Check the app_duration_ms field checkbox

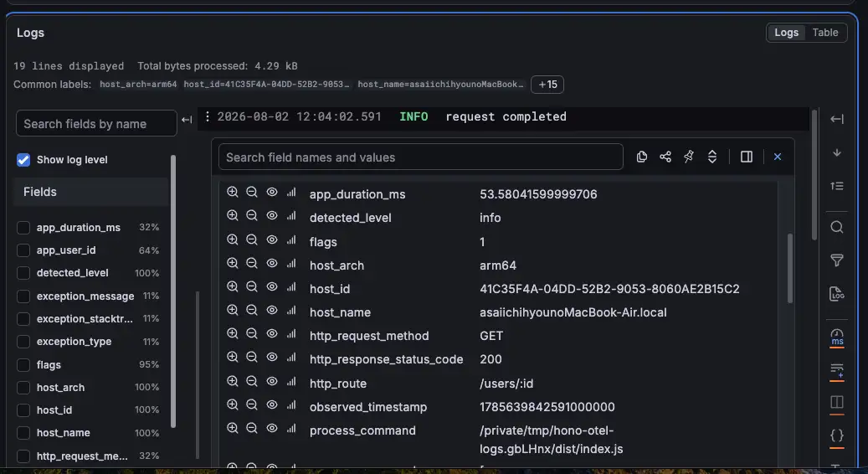point(23,228)
